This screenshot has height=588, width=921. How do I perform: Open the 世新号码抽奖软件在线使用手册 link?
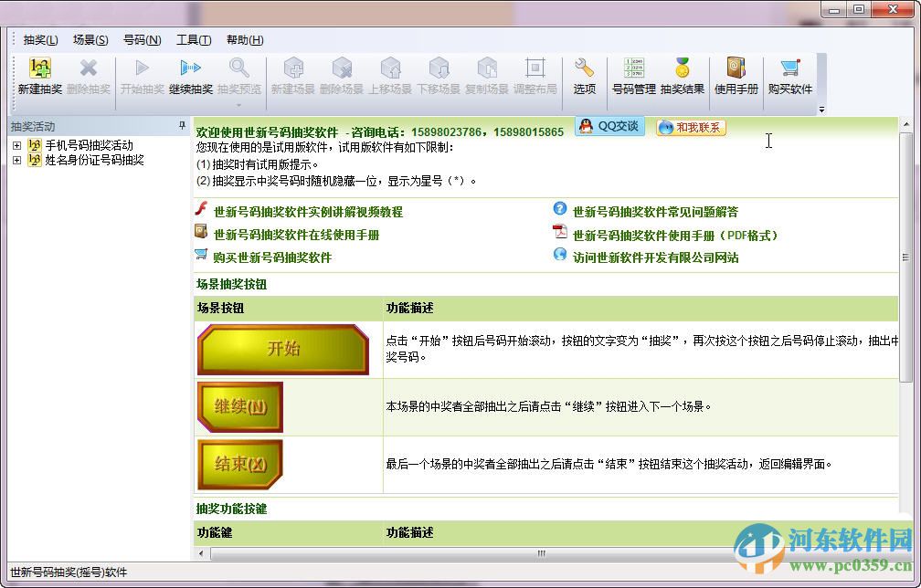point(294,236)
